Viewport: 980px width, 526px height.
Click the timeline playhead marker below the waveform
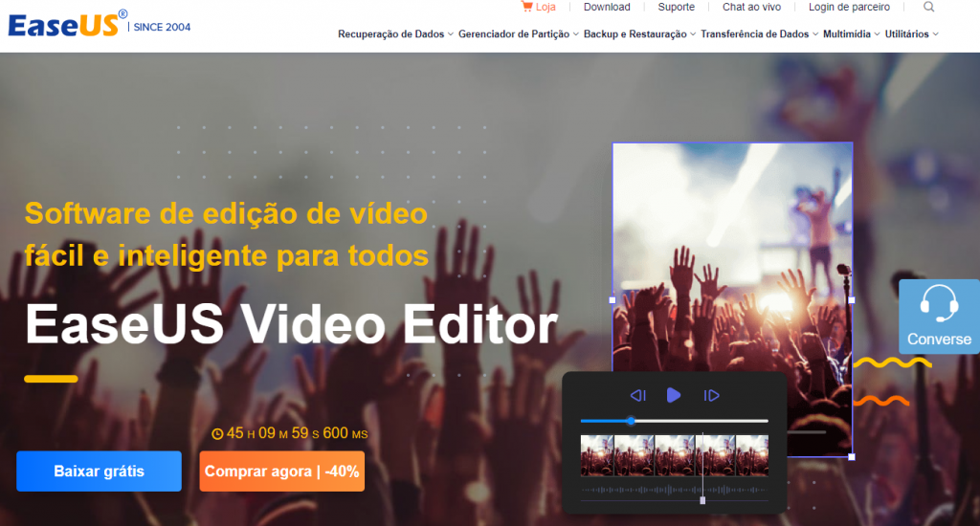pos(702,500)
